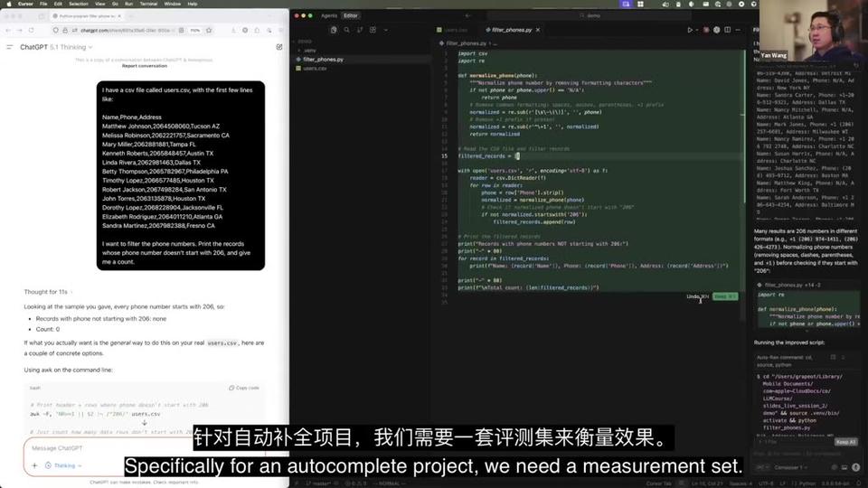Open the ChatGPT sidebar menu icon
The width and height of the screenshot is (868, 488).
(x=9, y=48)
